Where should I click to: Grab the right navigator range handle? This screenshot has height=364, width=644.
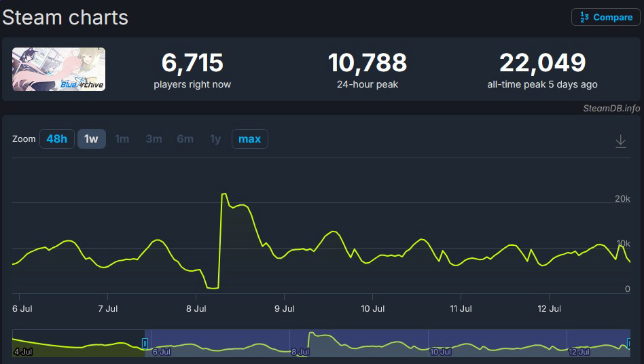(x=629, y=343)
